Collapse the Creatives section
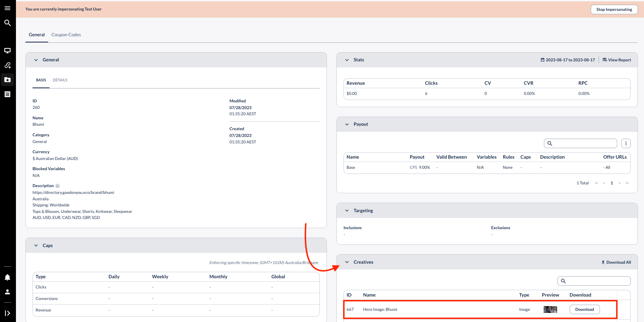 (347, 262)
